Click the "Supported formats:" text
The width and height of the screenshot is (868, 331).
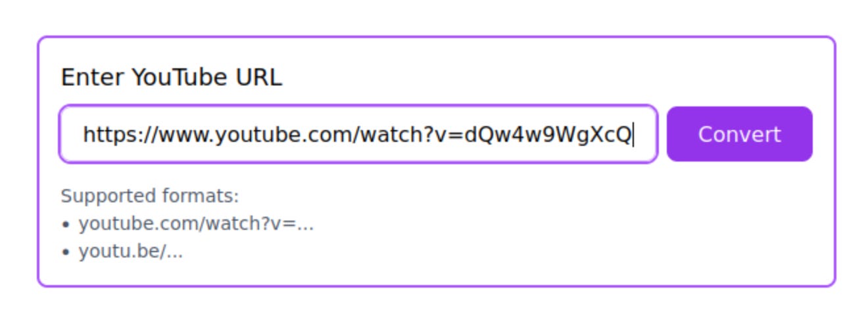pyautogui.click(x=150, y=196)
